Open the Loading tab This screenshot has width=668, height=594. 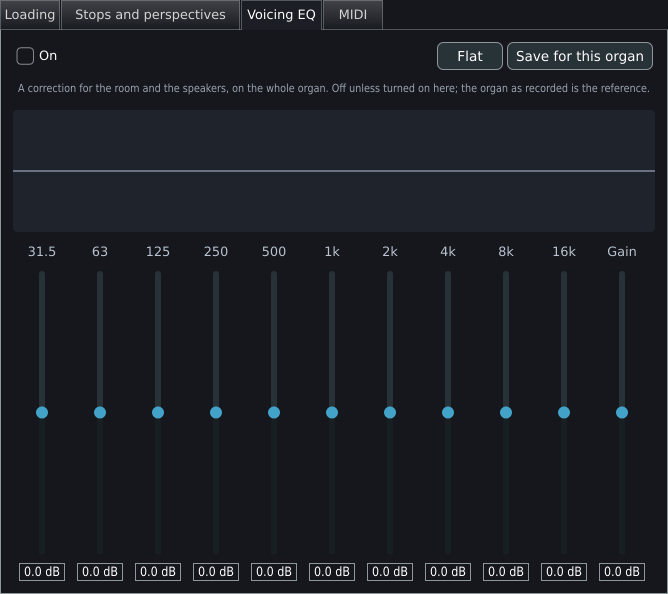tap(30, 14)
